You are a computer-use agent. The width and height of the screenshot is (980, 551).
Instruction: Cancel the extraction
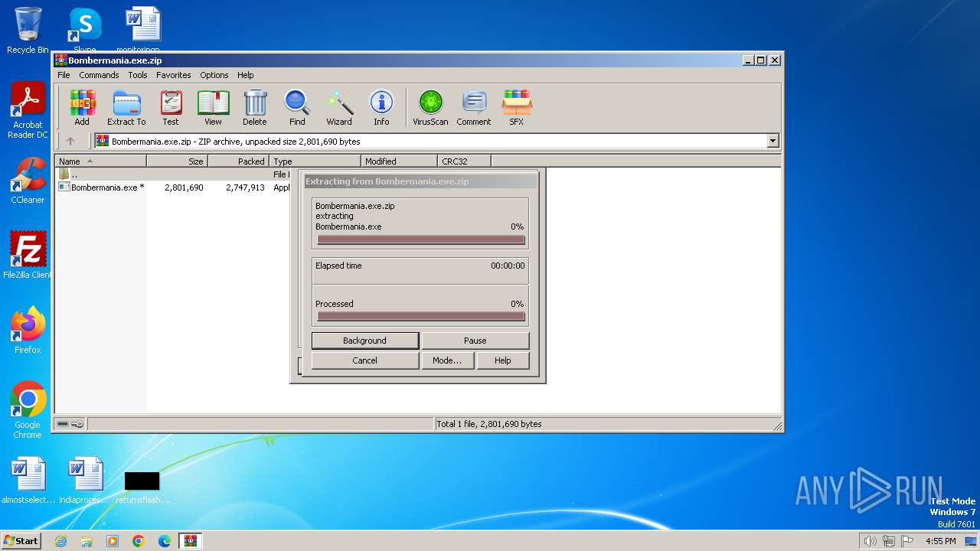[364, 360]
